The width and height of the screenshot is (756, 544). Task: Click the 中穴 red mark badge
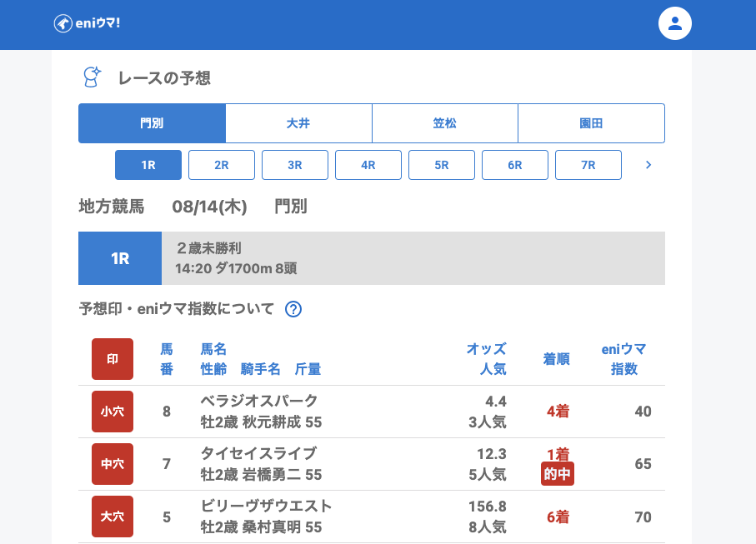(113, 464)
